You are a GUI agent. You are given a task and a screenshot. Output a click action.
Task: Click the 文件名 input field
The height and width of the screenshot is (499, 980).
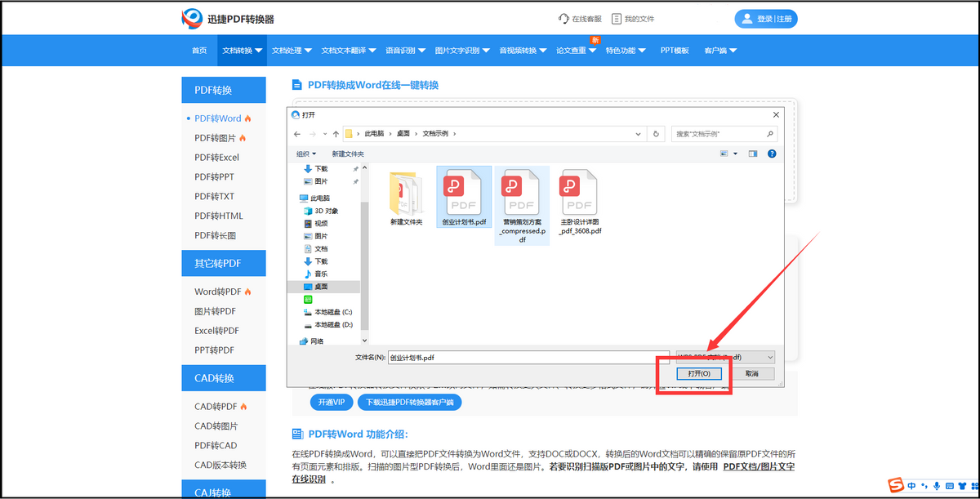(528, 357)
